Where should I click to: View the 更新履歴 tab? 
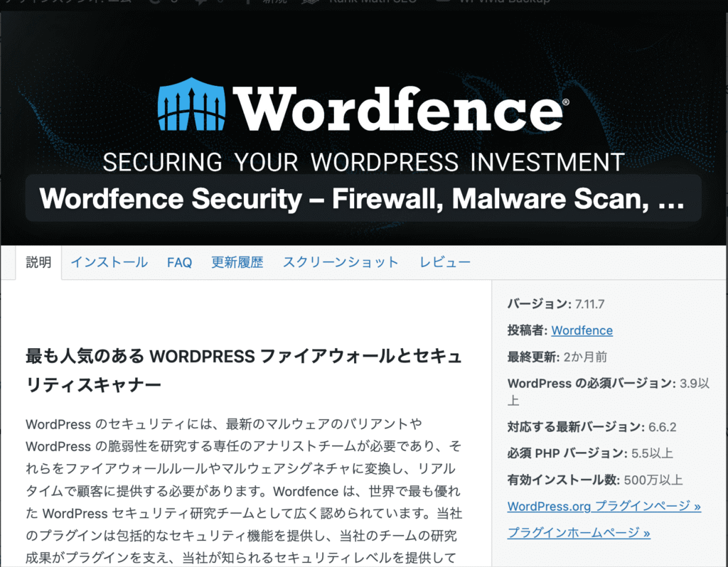click(x=237, y=263)
